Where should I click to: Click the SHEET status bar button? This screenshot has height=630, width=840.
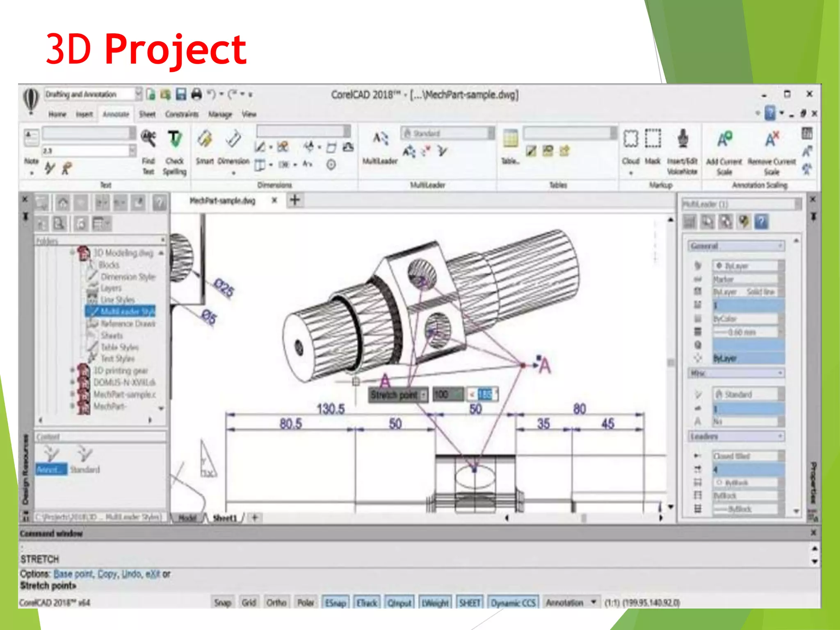click(470, 603)
